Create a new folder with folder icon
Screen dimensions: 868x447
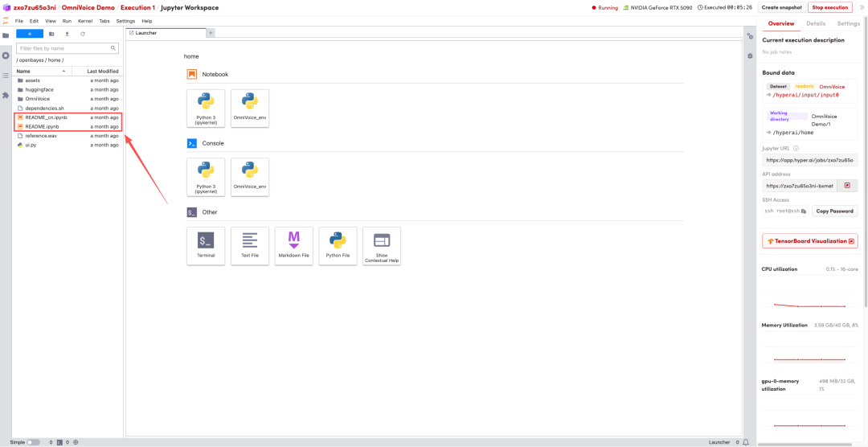click(51, 34)
